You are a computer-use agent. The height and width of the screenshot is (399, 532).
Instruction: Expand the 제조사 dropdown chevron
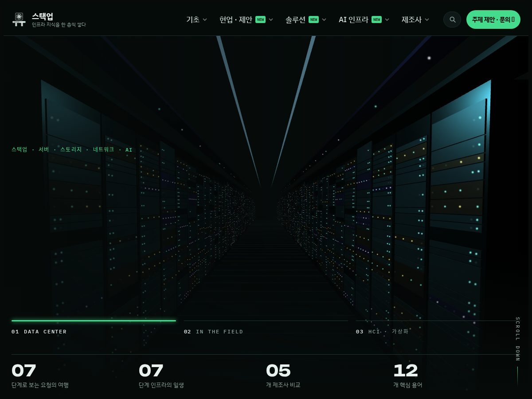coord(427,20)
